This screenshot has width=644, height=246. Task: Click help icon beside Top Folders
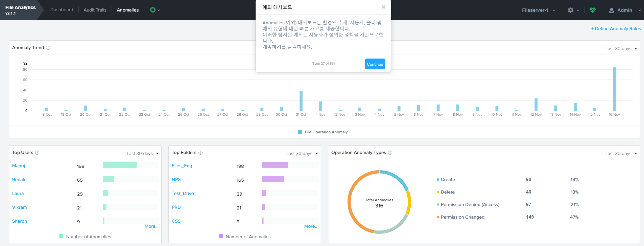200,153
